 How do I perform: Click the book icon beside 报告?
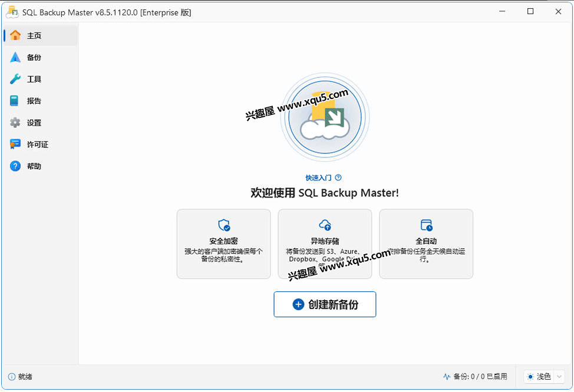click(14, 101)
